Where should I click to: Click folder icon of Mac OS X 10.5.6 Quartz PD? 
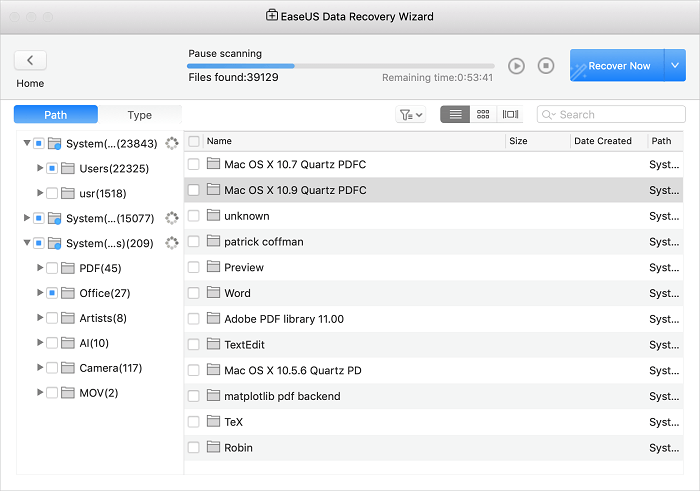point(213,370)
